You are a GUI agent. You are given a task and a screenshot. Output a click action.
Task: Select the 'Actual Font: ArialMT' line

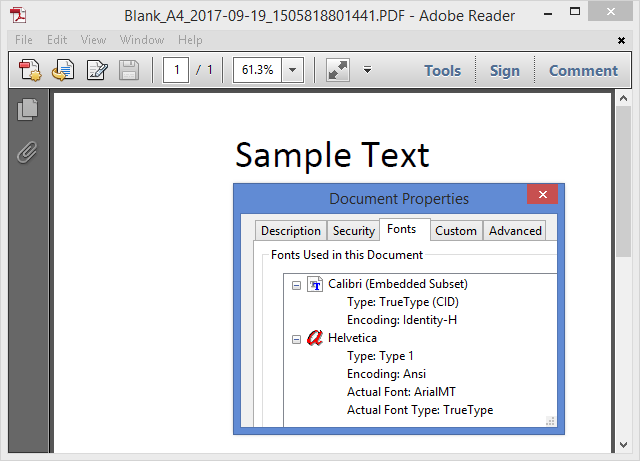(x=401, y=392)
